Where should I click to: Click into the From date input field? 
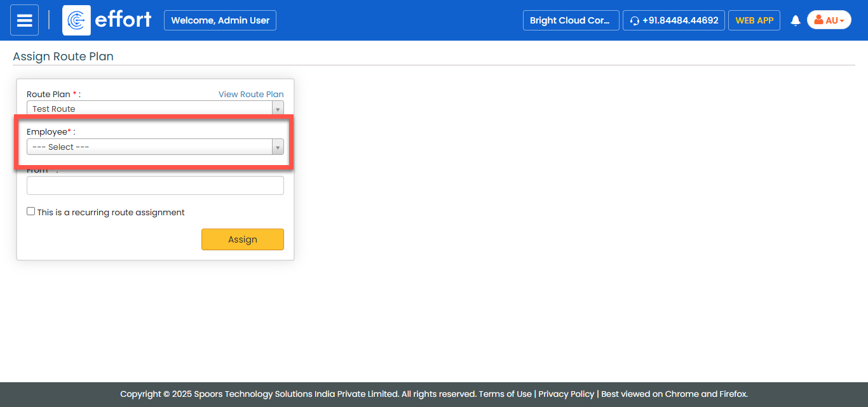pyautogui.click(x=155, y=185)
